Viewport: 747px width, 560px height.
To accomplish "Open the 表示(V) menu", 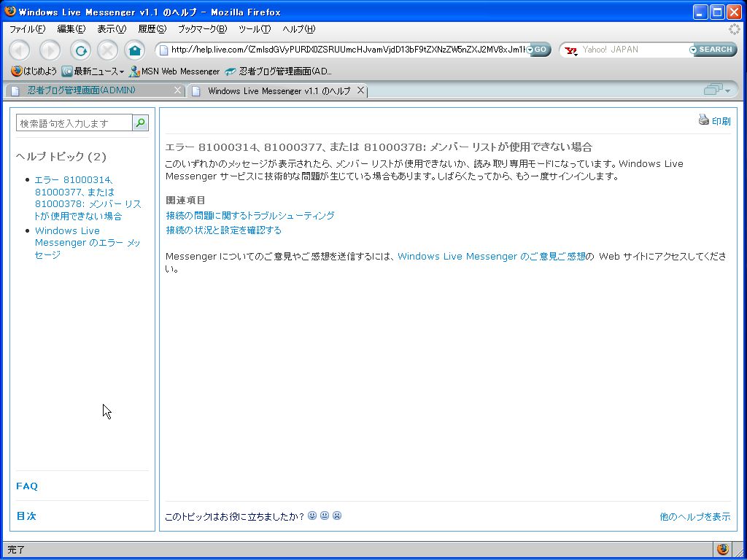I will (112, 29).
